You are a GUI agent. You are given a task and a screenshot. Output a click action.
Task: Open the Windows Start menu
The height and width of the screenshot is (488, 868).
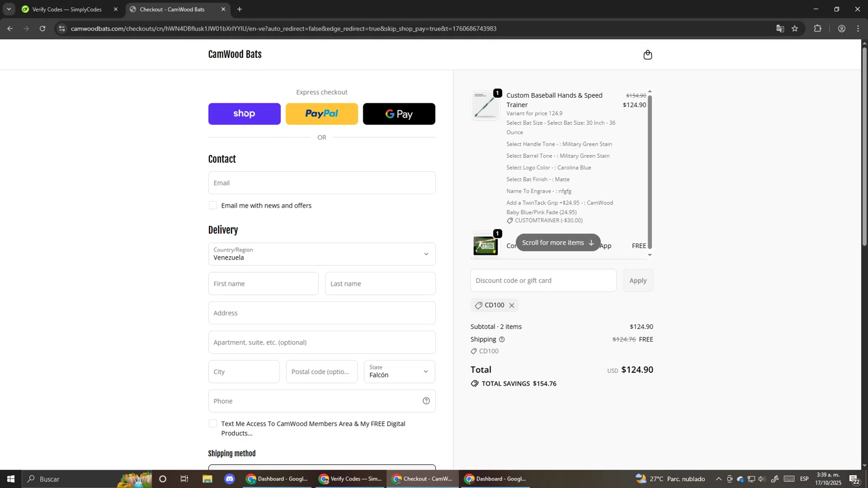click(x=10, y=479)
